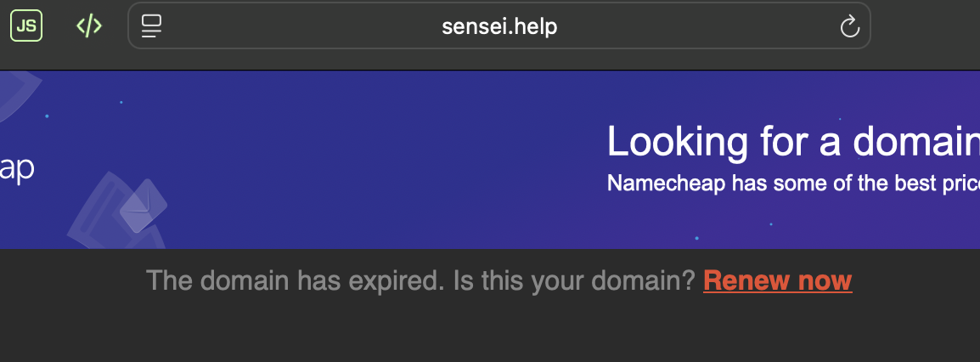Click empty banner space between logo and headline
This screenshot has width=980, height=362.
pyautogui.click(x=382, y=161)
